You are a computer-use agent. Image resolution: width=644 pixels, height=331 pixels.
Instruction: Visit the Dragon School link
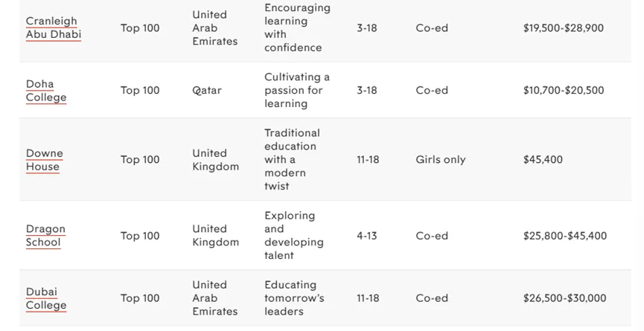[x=45, y=236]
